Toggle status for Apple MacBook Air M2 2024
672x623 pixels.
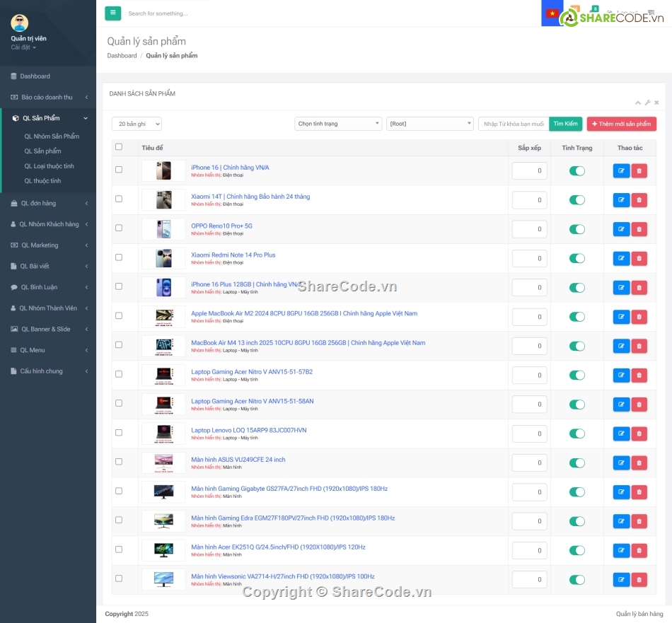click(x=577, y=317)
